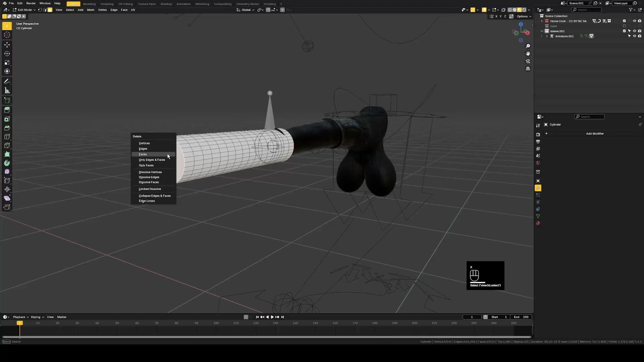Open the Object Data properties tab
The width and height of the screenshot is (644, 362).
click(538, 216)
